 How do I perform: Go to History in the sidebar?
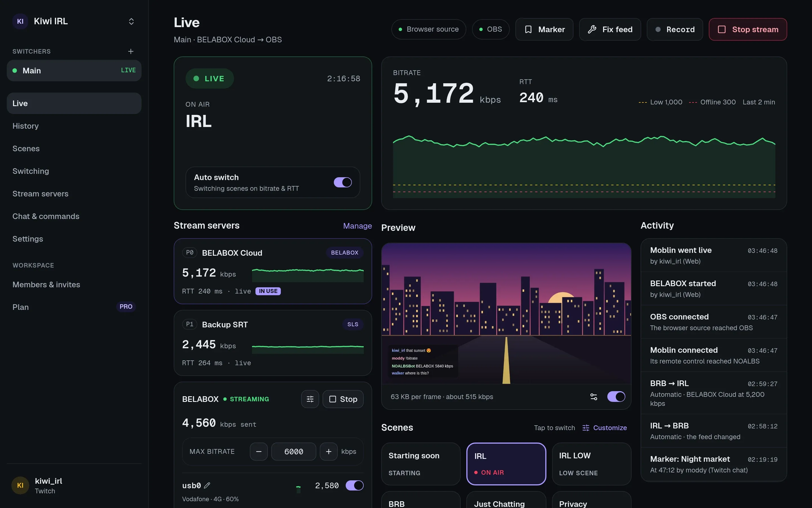point(74,126)
